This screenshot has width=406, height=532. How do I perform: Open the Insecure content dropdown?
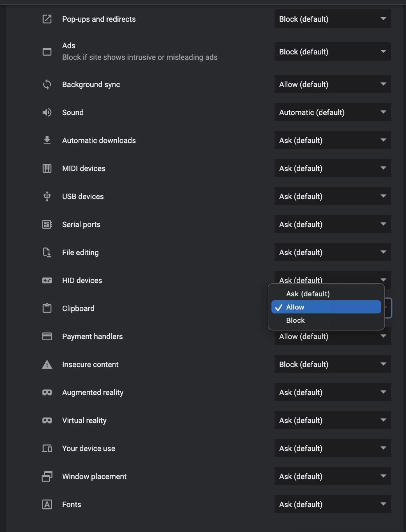point(332,364)
